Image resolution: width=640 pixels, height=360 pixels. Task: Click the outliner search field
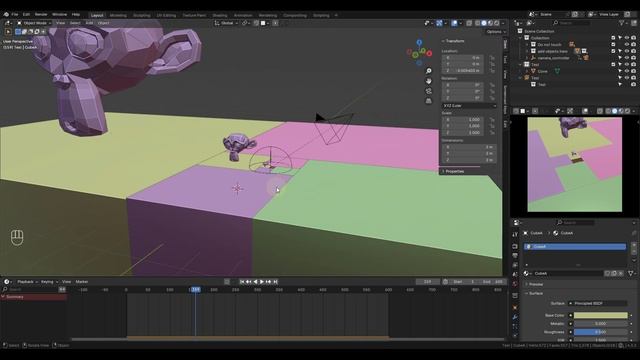point(571,23)
